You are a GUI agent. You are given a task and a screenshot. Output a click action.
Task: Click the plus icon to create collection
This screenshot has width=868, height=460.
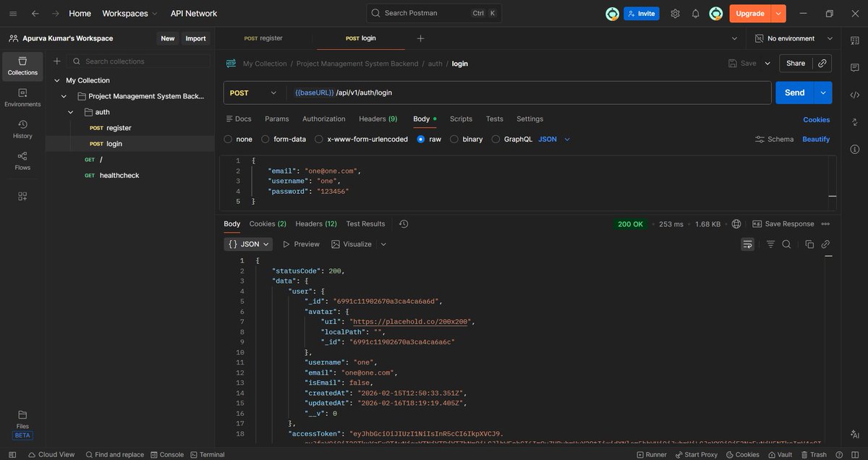point(57,61)
